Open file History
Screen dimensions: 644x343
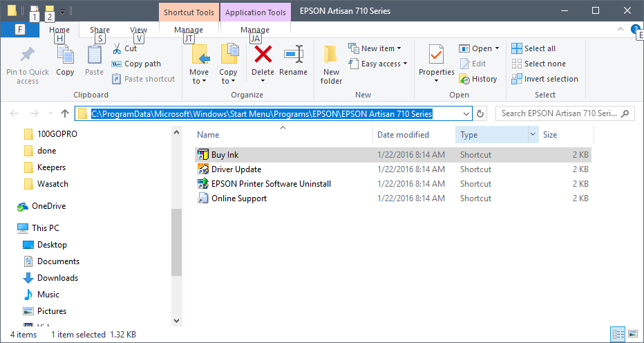click(478, 79)
